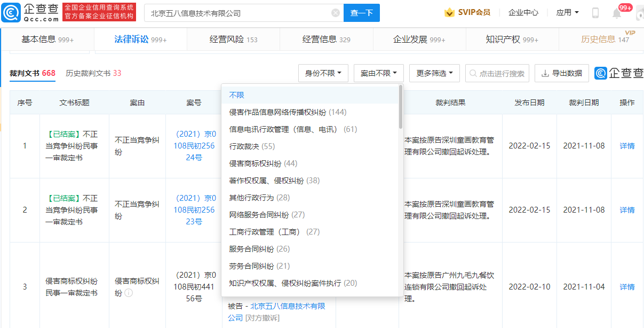Open the mobile phone app icon
Screen dimensions: 644x328
[595, 13]
